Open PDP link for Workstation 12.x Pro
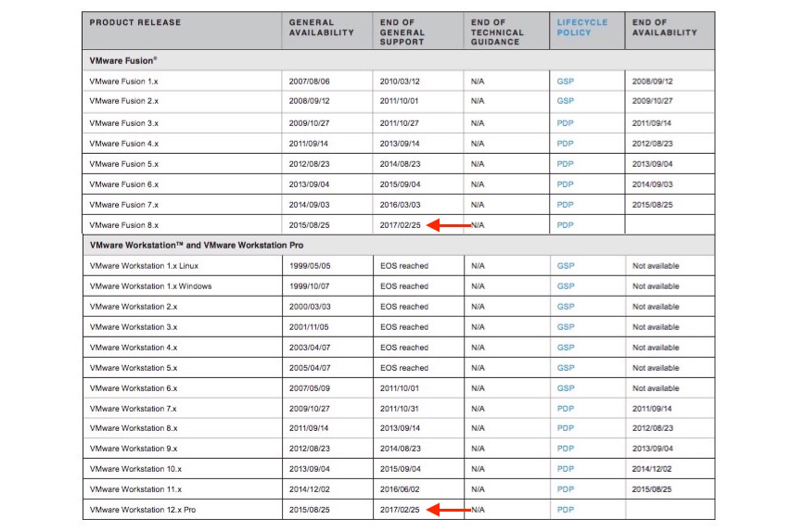This screenshot has height=532, width=804. (566, 510)
